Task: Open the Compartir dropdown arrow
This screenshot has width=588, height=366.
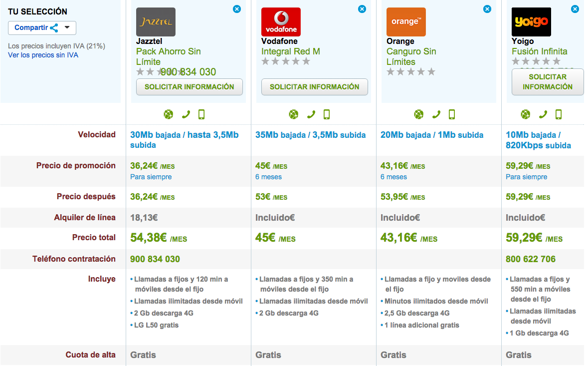Action: click(x=67, y=27)
